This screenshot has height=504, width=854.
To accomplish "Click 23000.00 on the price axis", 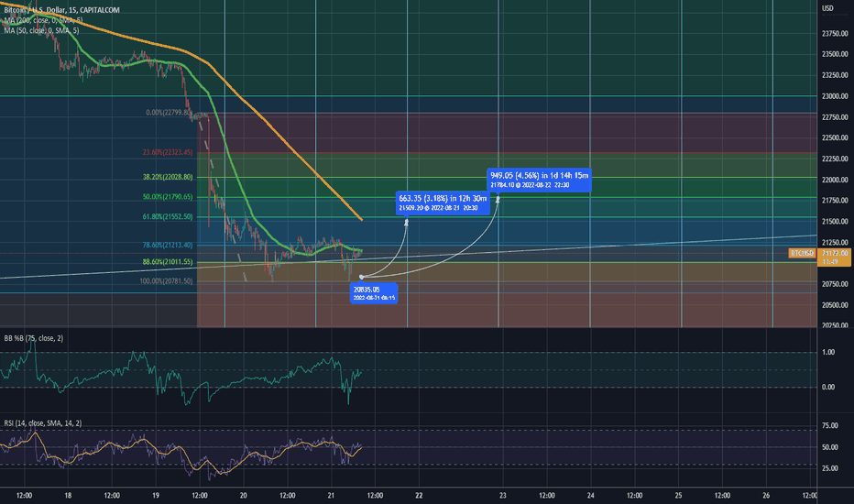I will point(835,96).
